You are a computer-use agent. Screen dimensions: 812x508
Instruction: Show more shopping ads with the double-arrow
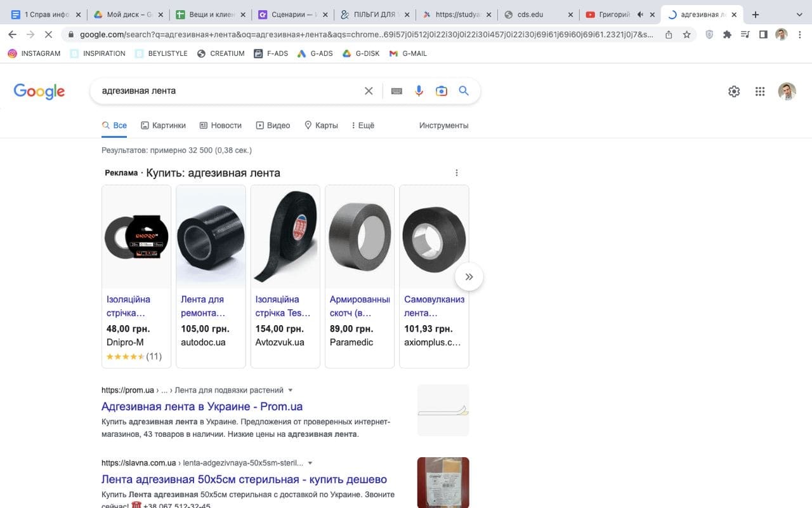point(469,277)
